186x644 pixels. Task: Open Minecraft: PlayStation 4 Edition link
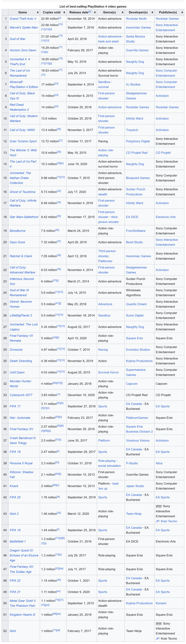[x=24, y=85]
